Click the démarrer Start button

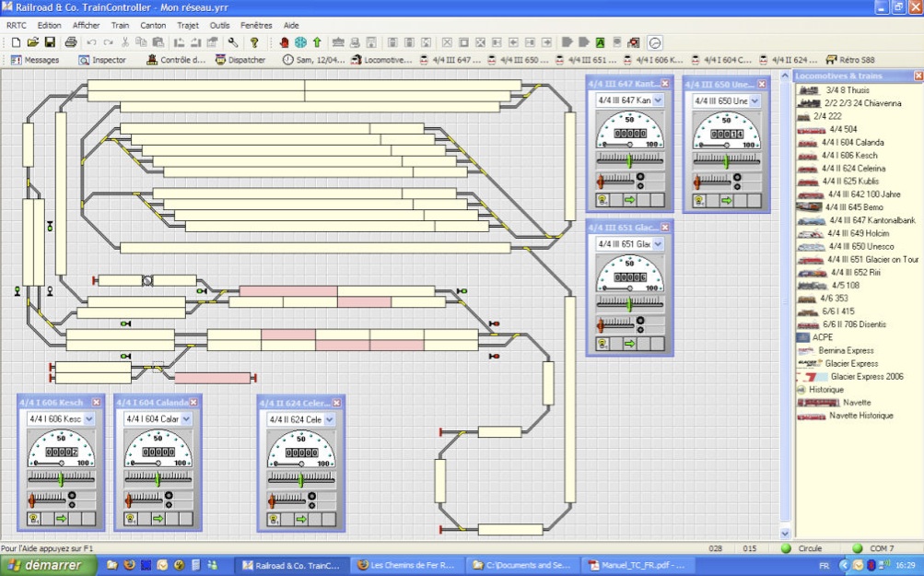[48, 565]
